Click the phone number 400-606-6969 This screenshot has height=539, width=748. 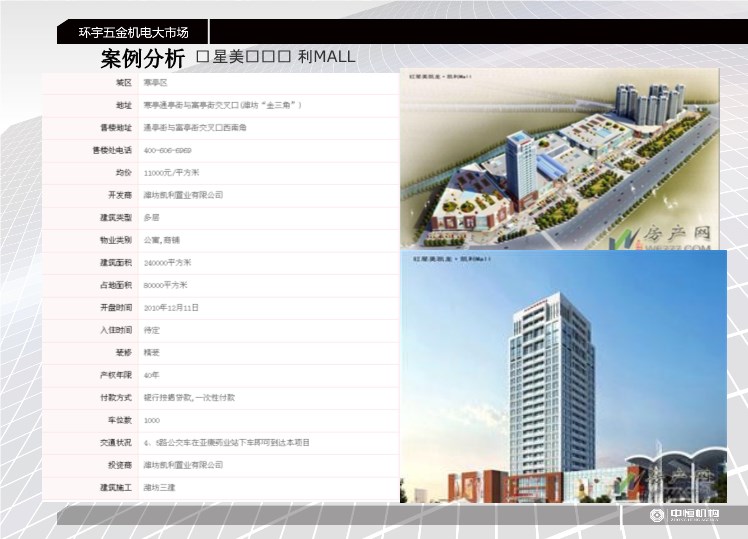(167, 150)
